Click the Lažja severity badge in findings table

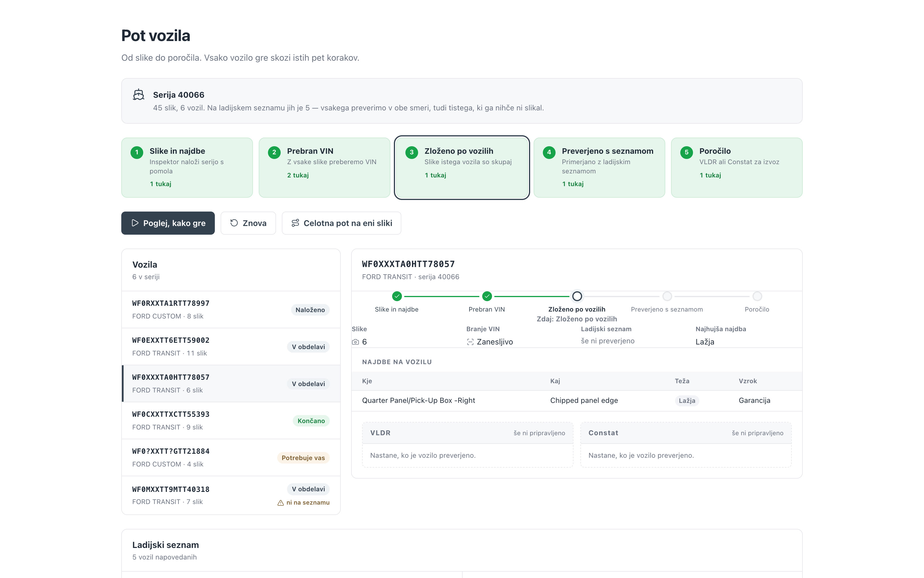coord(687,400)
